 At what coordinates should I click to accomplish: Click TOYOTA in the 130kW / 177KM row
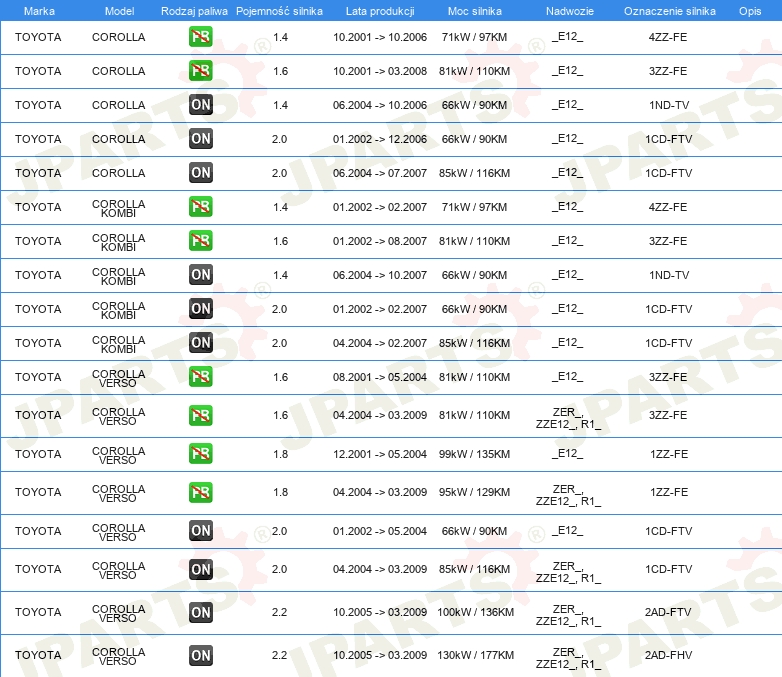pyautogui.click(x=38, y=655)
